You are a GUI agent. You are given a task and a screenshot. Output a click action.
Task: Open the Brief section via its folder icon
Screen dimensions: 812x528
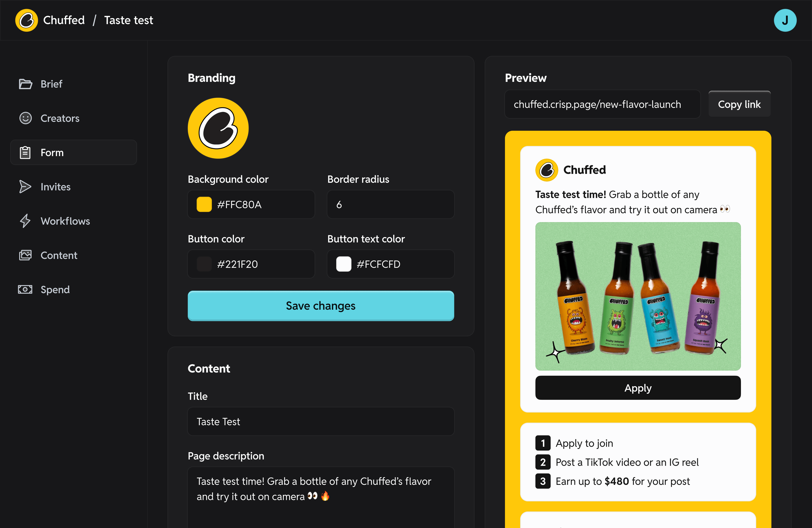25,84
